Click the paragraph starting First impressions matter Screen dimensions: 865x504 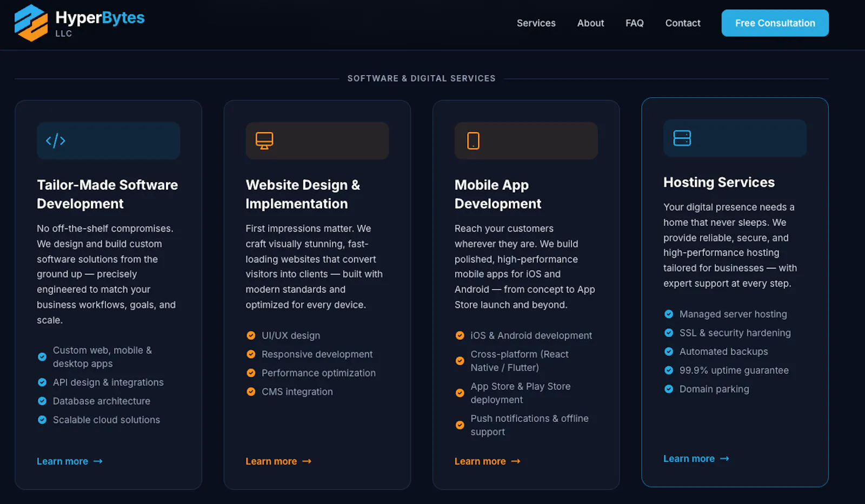click(314, 267)
